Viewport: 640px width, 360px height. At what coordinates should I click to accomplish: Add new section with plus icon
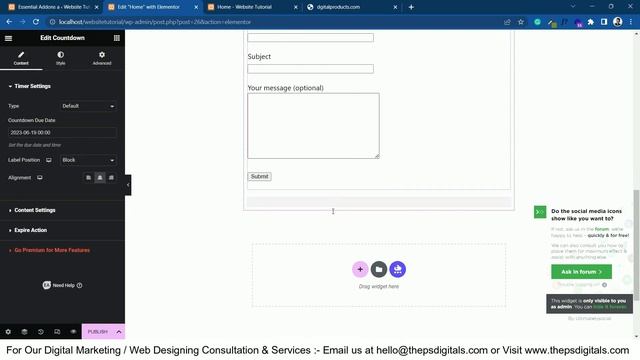click(x=360, y=269)
